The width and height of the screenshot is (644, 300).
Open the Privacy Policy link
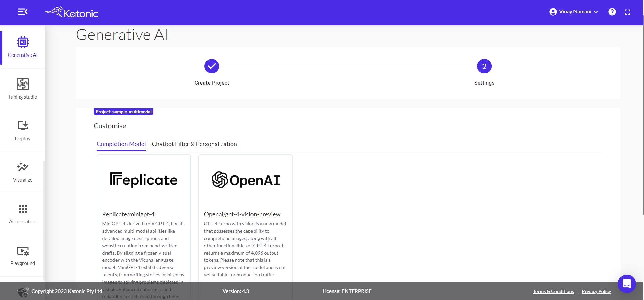(596, 291)
